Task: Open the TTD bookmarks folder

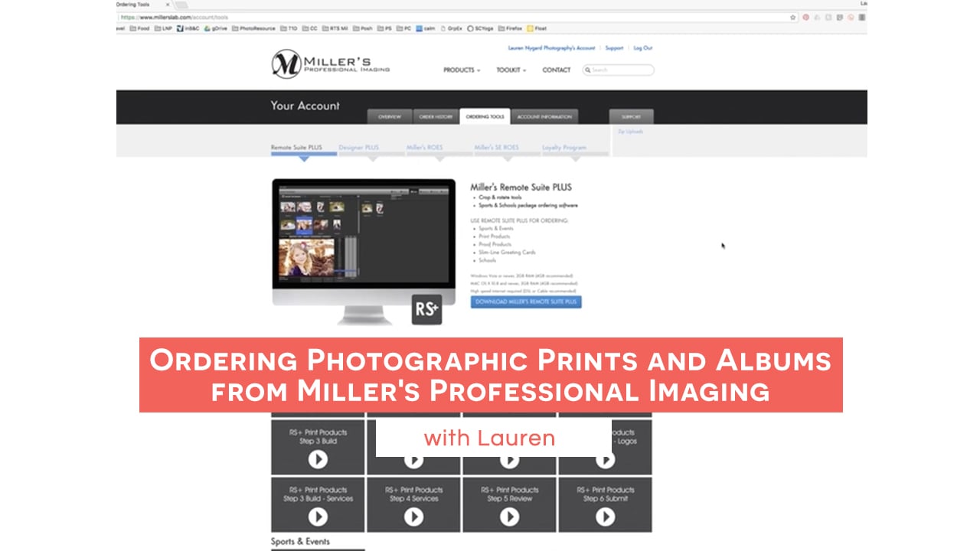Action: [289, 28]
